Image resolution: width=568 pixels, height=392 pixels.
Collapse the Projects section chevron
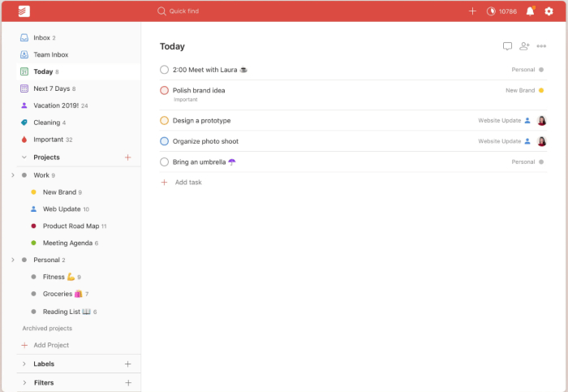click(x=24, y=157)
